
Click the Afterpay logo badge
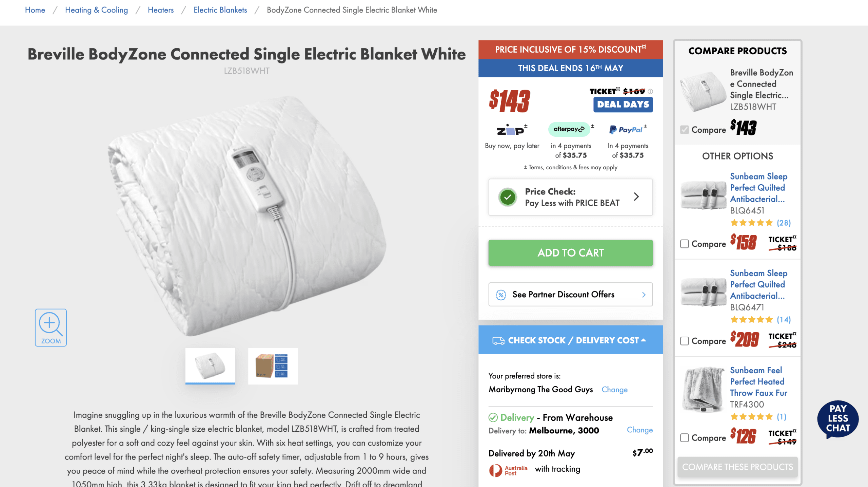point(569,129)
